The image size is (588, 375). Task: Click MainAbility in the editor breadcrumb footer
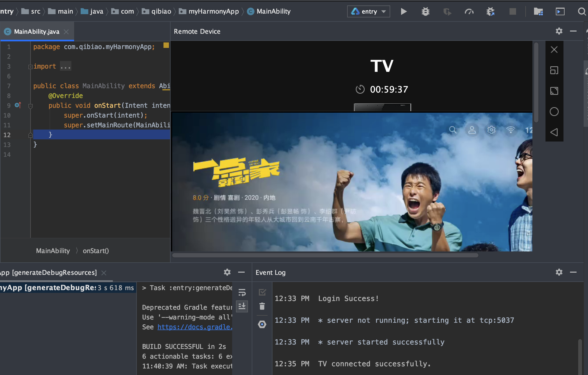point(53,251)
